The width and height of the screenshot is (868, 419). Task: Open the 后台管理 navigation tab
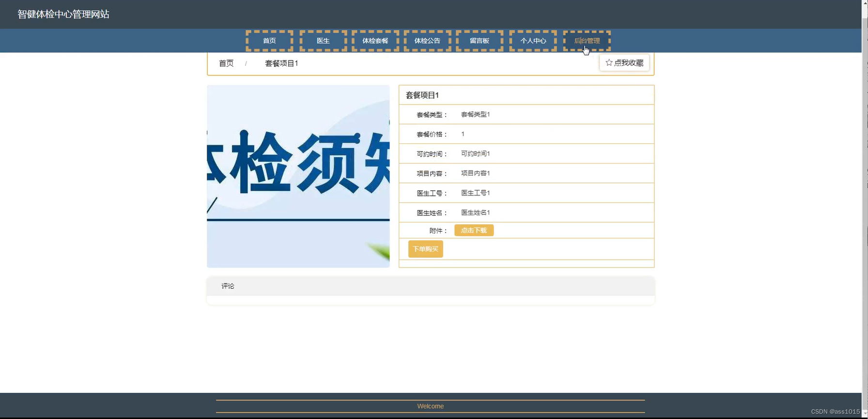(x=587, y=41)
